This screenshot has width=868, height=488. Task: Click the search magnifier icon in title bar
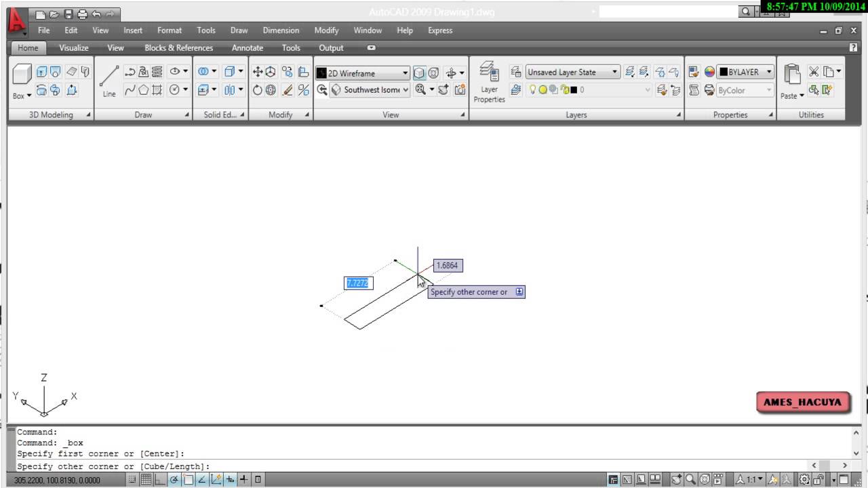(x=746, y=12)
